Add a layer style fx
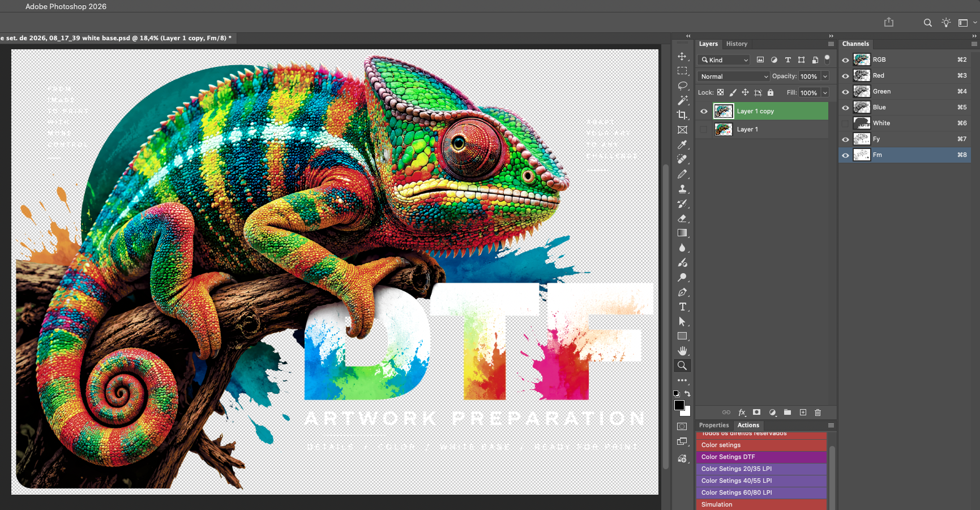980x510 pixels. click(x=742, y=413)
